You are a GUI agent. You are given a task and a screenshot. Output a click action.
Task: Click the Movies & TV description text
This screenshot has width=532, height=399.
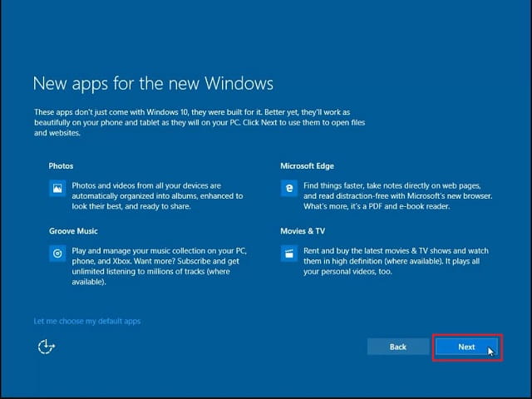[396, 261]
